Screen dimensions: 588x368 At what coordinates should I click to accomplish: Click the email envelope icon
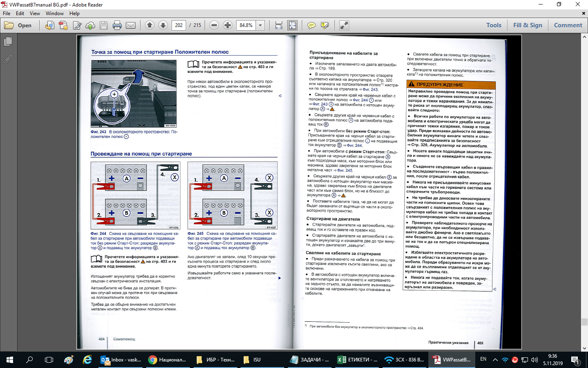pyautogui.click(x=131, y=25)
